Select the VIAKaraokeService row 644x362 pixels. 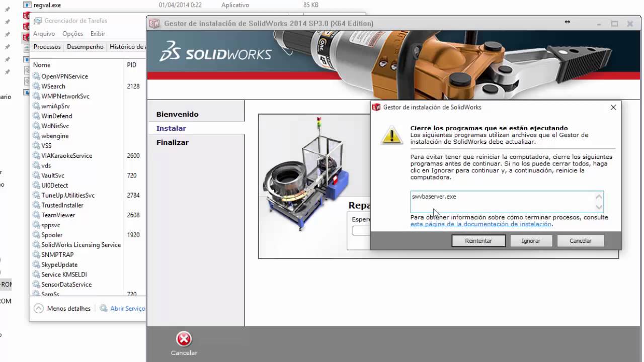coord(88,155)
